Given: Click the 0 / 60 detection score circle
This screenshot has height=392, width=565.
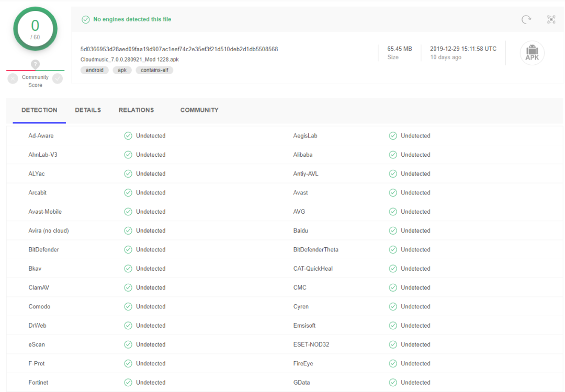Looking at the screenshot, I should pyautogui.click(x=36, y=29).
